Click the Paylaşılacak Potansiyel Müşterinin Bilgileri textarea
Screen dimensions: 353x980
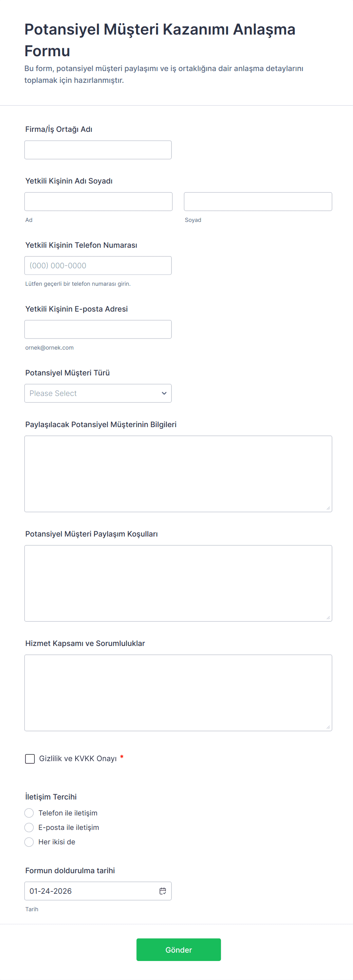tap(178, 473)
